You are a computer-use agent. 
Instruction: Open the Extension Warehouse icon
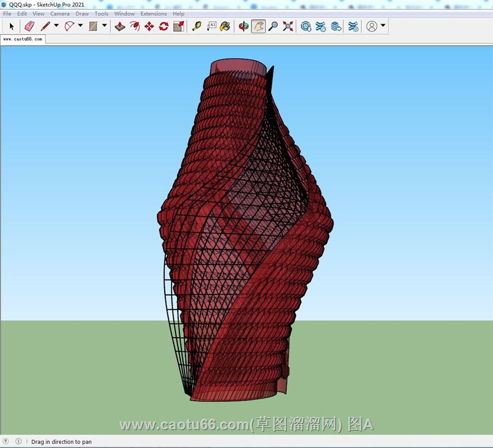[x=320, y=26]
